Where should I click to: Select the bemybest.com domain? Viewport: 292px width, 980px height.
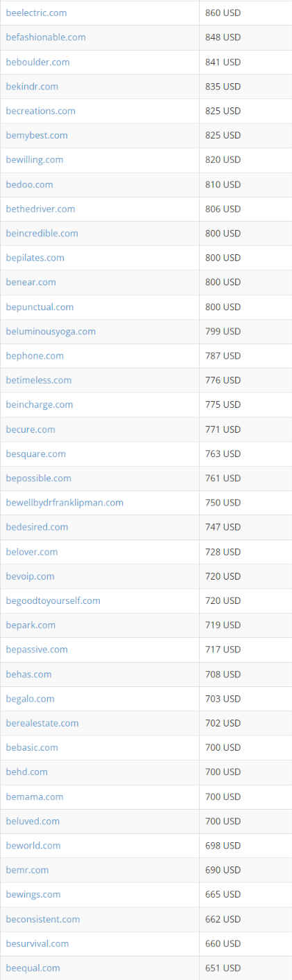click(x=37, y=135)
